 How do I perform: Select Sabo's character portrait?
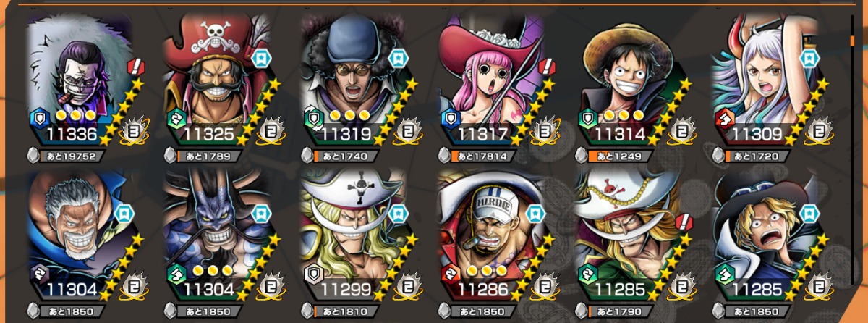pos(767,239)
